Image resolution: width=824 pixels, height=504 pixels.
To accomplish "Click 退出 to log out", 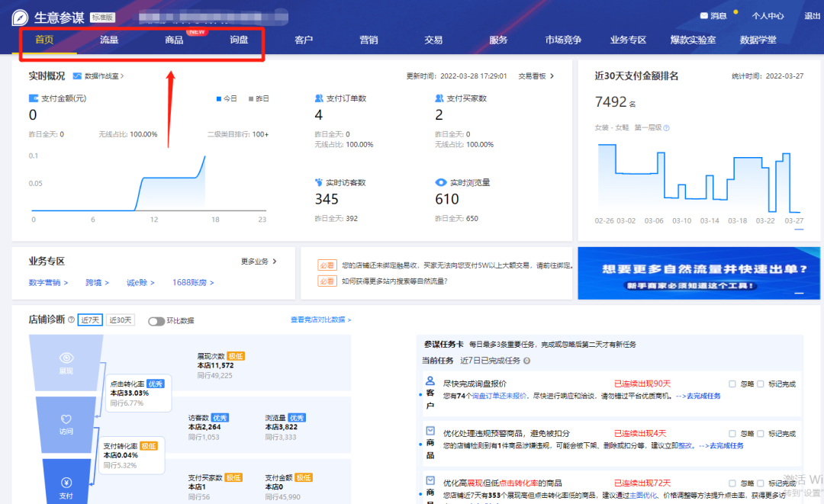I will pos(812,16).
